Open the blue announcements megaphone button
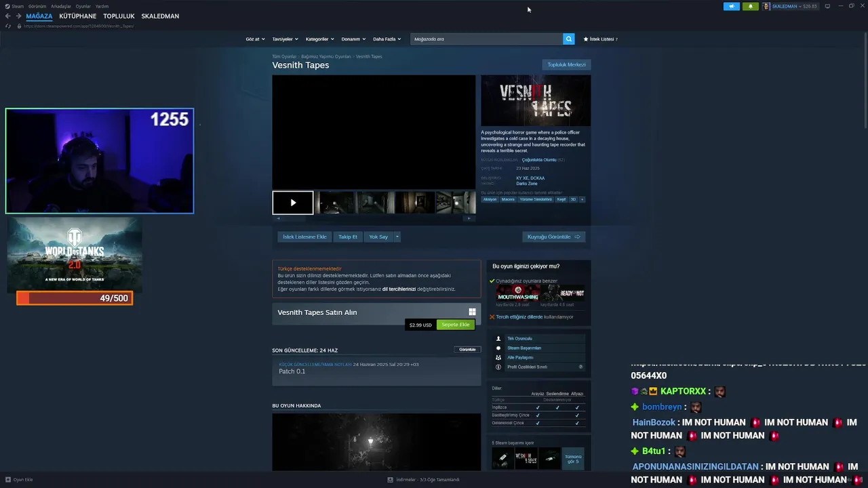 point(732,6)
